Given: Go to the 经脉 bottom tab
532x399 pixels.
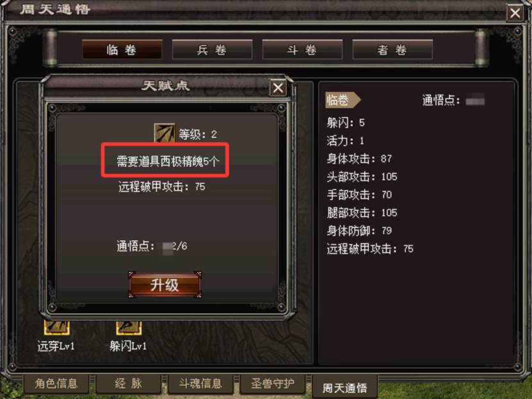Looking at the screenshot, I should [128, 384].
